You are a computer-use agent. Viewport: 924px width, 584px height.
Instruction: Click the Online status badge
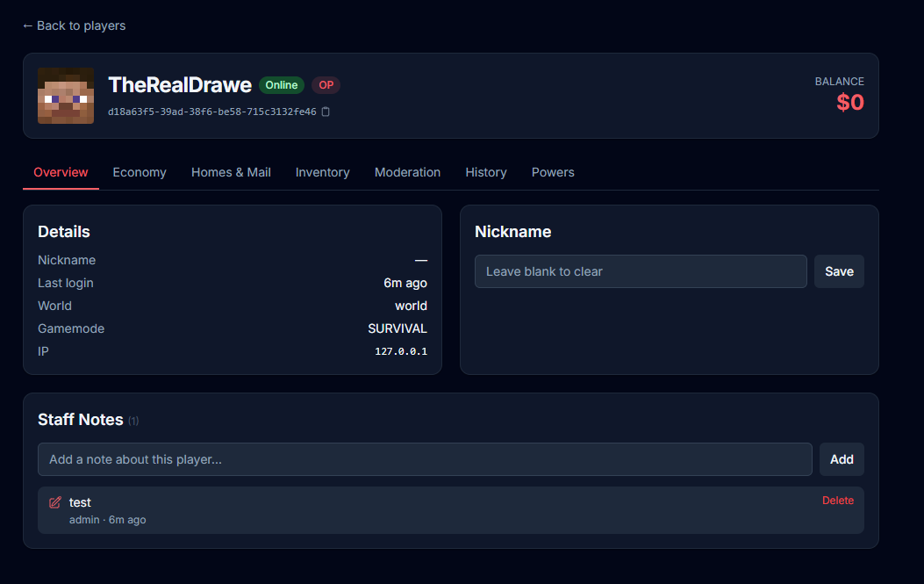[x=282, y=85]
